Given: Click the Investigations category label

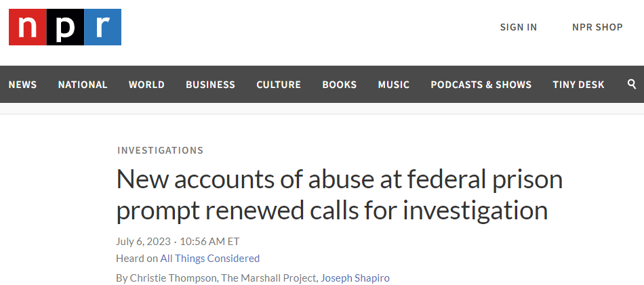Looking at the screenshot, I should click(160, 150).
